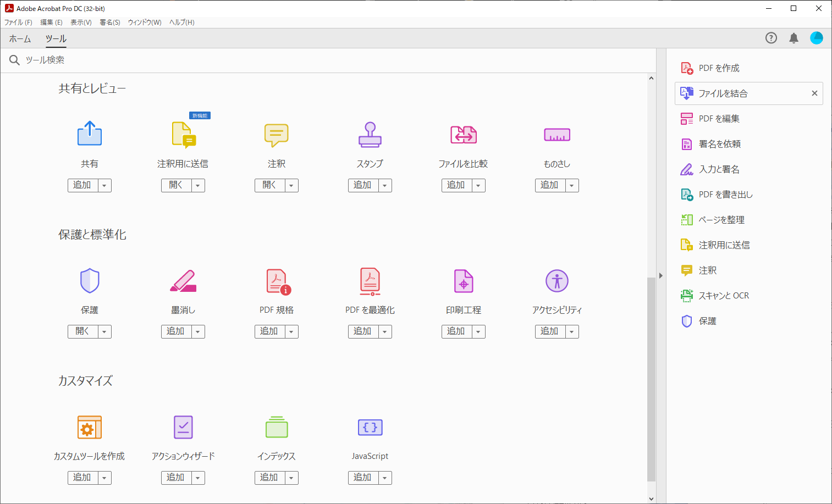Open the ウィンドウ(W) menu
Viewport: 832px width, 504px height.
pyautogui.click(x=145, y=23)
